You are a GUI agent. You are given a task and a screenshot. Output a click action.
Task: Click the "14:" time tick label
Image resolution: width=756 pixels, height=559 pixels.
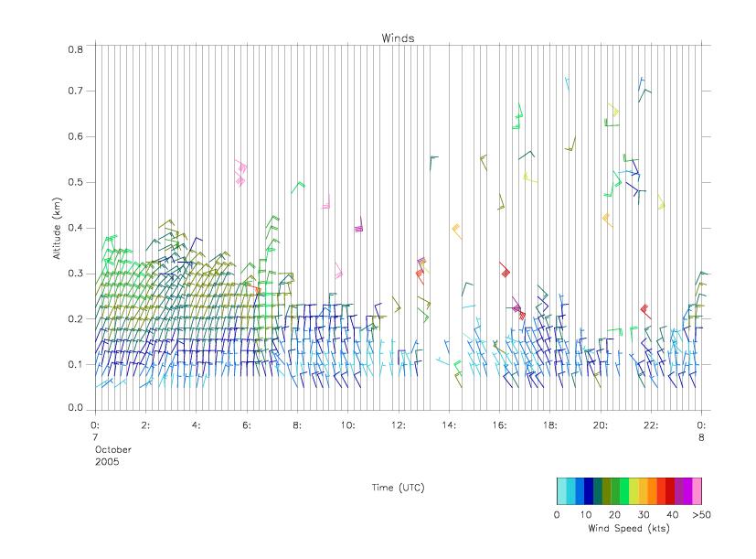(449, 425)
